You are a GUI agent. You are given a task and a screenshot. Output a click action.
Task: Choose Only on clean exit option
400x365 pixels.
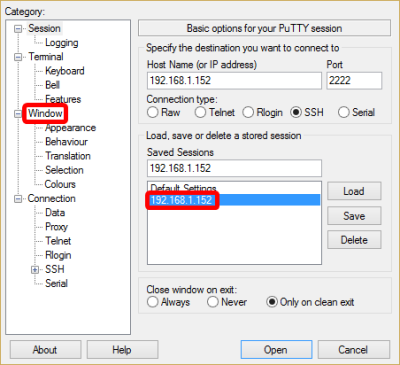[272, 302]
